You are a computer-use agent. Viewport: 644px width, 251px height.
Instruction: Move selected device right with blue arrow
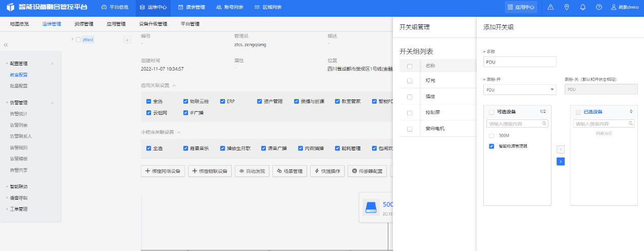(x=561, y=161)
